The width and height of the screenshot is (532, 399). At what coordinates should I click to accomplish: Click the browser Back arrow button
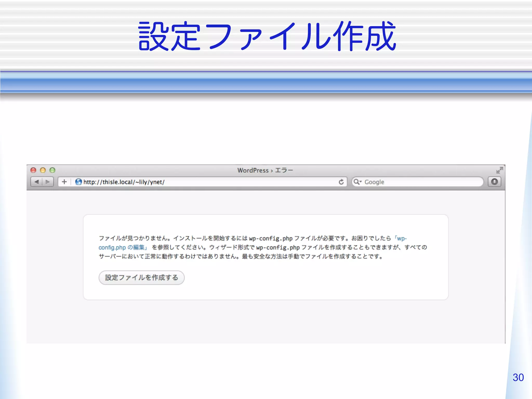37,182
